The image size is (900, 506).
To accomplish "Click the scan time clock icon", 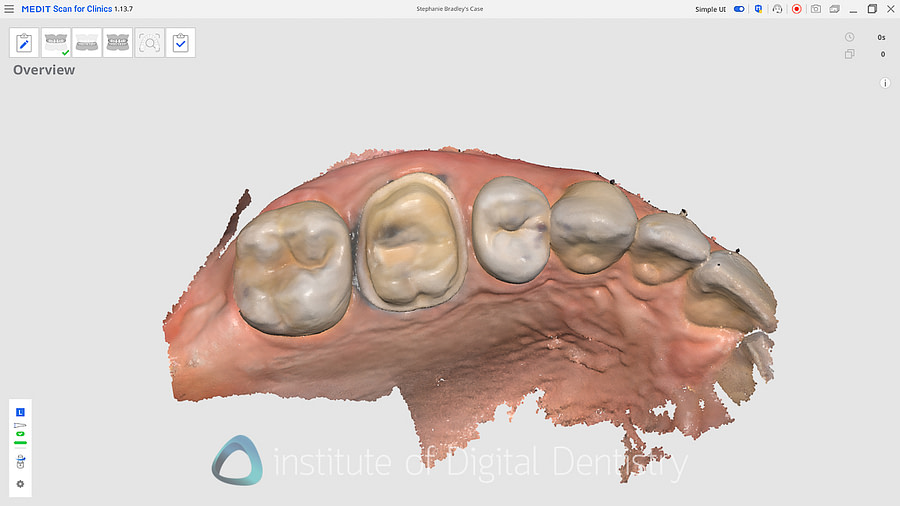I will [x=849, y=37].
